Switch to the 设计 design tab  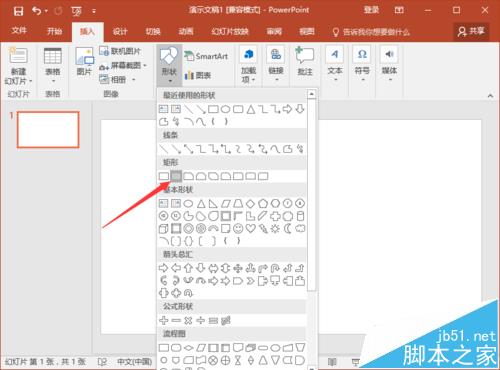[120, 32]
